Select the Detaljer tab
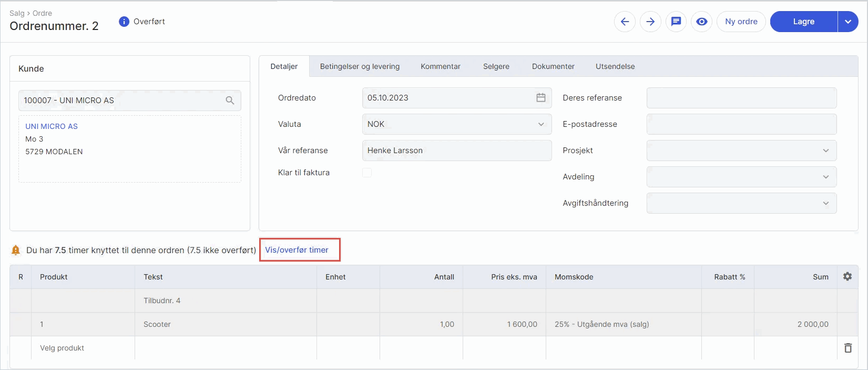868x370 pixels. point(284,66)
